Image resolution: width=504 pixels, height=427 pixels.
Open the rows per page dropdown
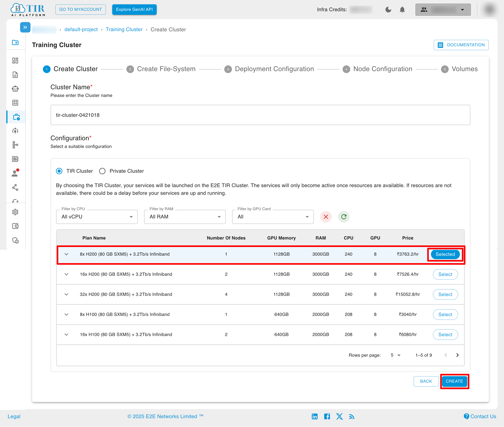[x=396, y=355]
